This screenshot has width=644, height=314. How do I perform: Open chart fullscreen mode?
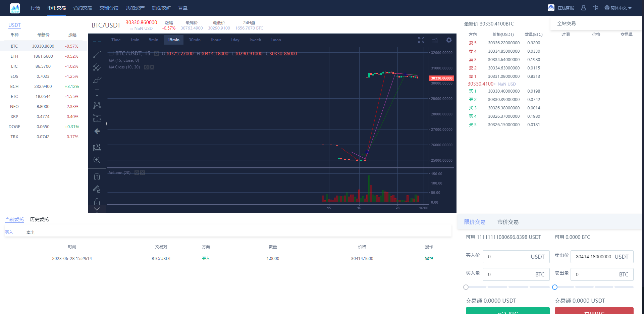click(x=421, y=40)
